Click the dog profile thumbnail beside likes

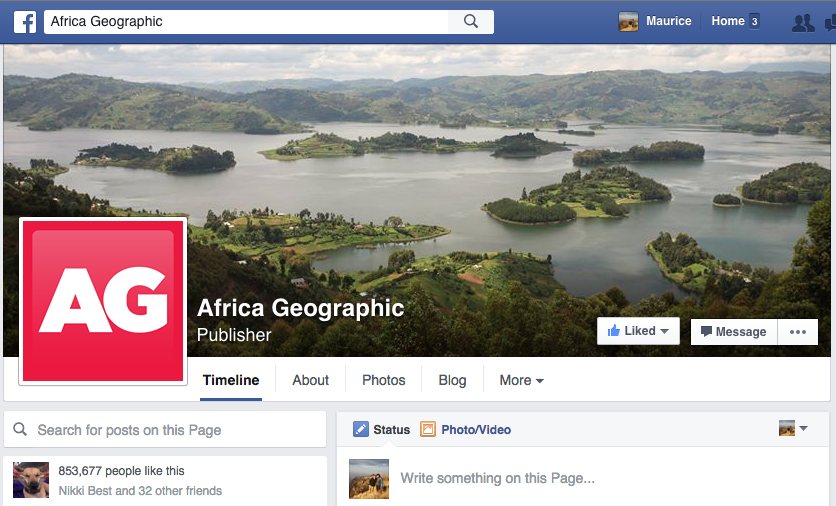coord(31,480)
